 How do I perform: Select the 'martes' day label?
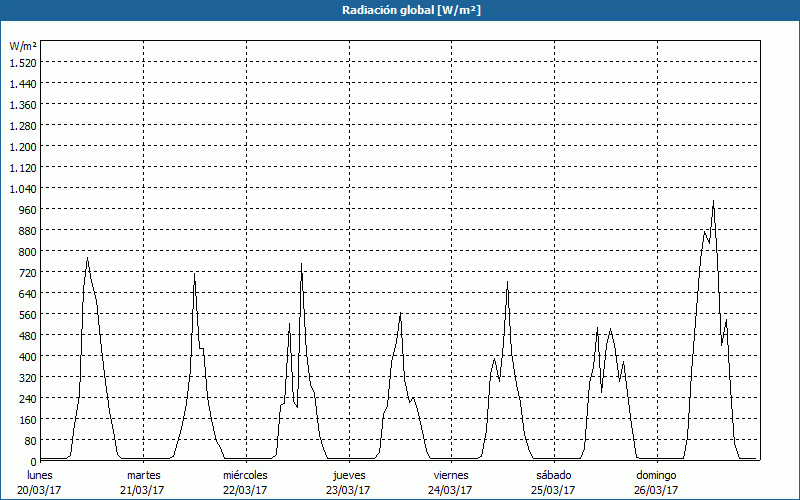[144, 475]
